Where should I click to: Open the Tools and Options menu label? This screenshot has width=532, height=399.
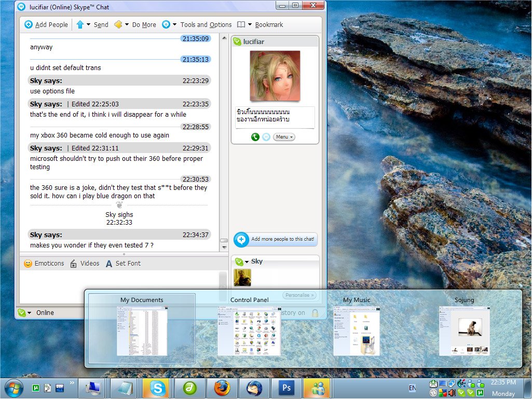(206, 25)
